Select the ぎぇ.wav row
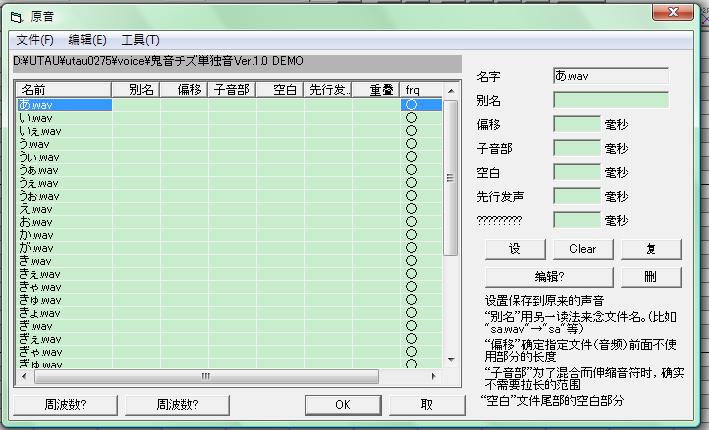The width and height of the screenshot is (709, 430). (x=230, y=339)
